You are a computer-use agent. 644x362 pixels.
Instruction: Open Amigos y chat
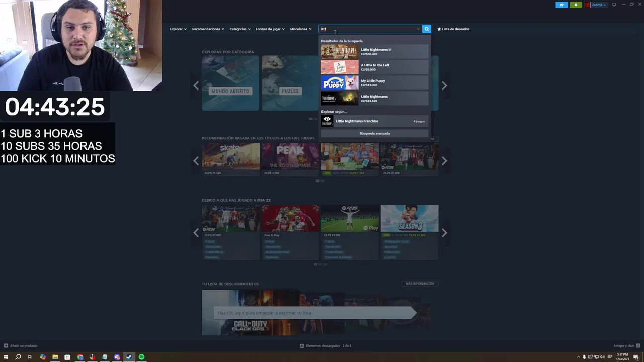click(626, 346)
